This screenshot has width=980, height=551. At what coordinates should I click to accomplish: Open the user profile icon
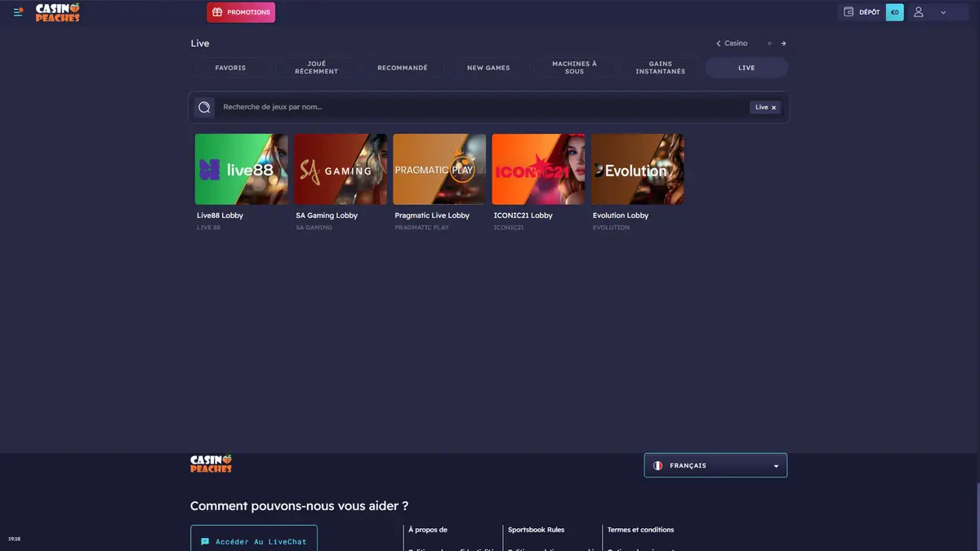[x=919, y=12]
